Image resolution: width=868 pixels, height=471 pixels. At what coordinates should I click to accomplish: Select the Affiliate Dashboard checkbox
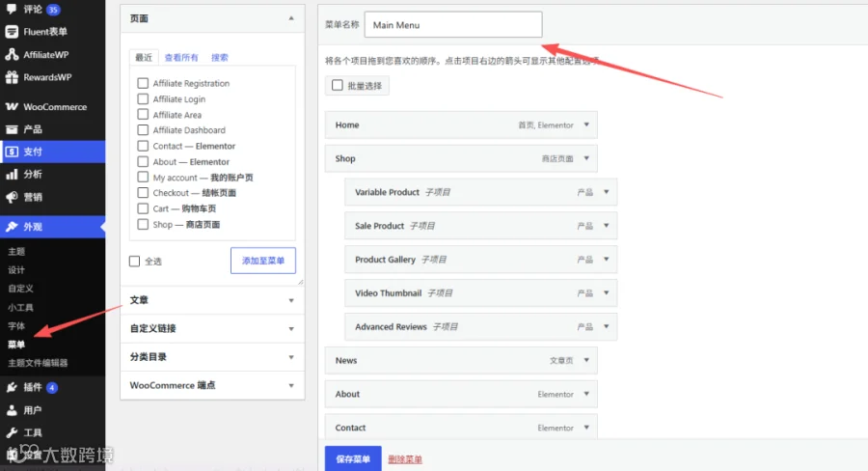click(143, 129)
